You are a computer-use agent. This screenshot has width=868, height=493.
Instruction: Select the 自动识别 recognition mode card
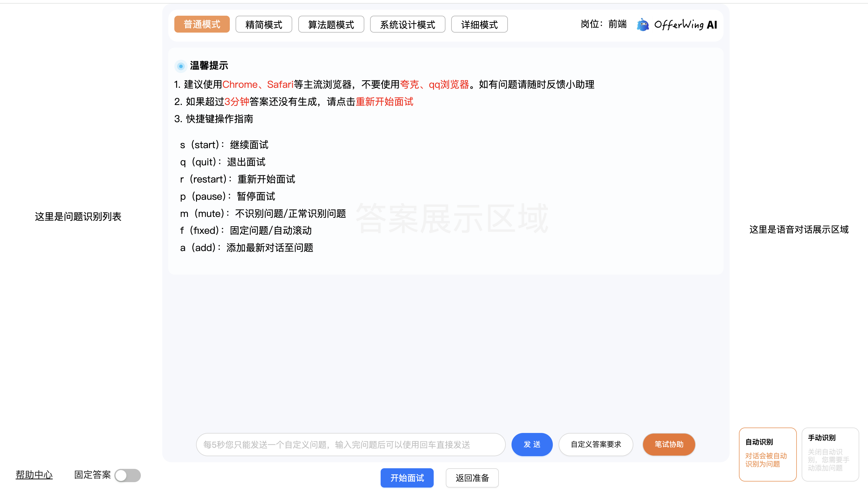(x=767, y=454)
